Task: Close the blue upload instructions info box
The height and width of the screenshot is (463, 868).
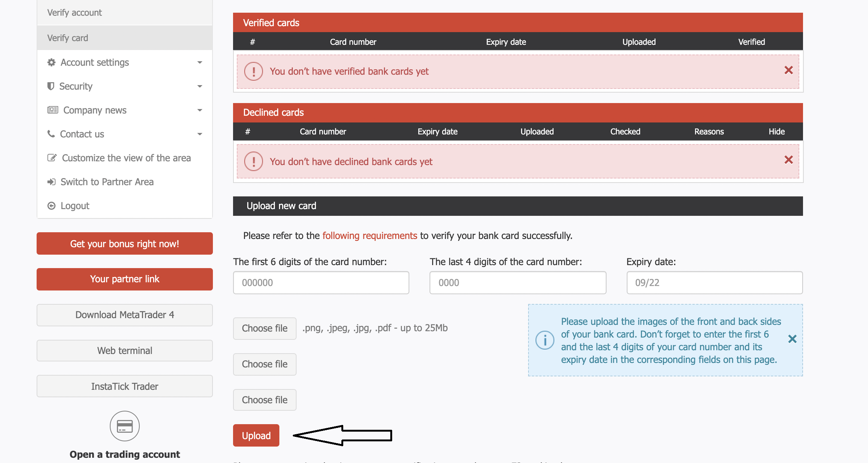Action: (792, 339)
